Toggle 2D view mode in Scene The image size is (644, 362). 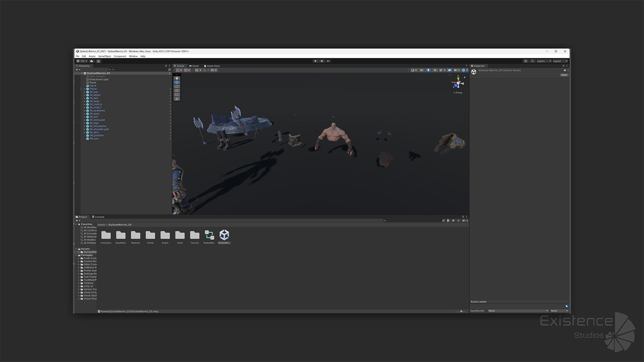coord(422,70)
